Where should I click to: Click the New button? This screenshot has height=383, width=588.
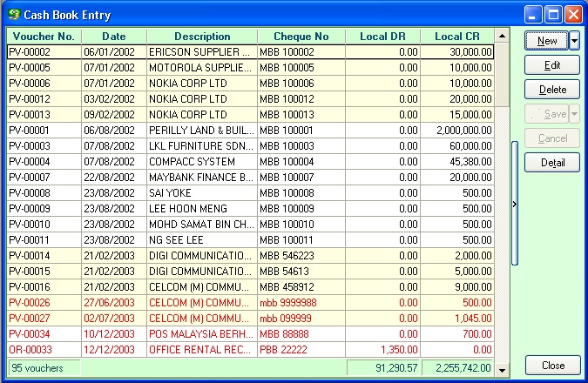tap(547, 40)
